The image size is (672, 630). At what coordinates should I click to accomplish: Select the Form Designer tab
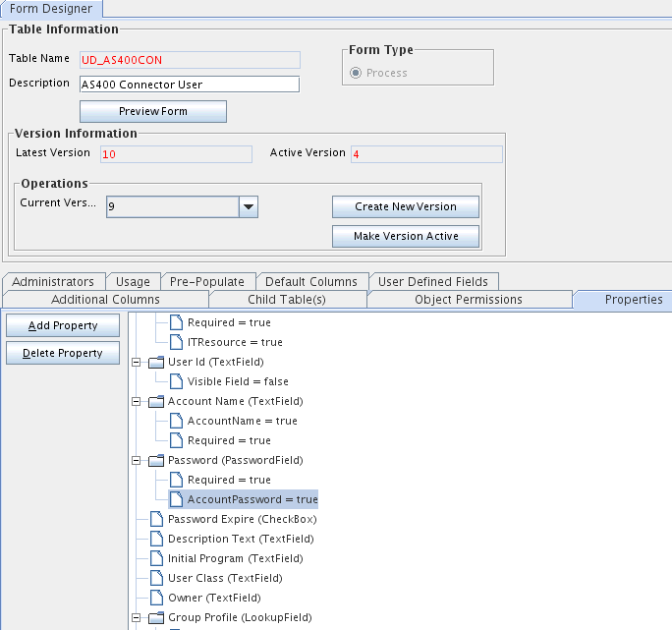[51, 9]
